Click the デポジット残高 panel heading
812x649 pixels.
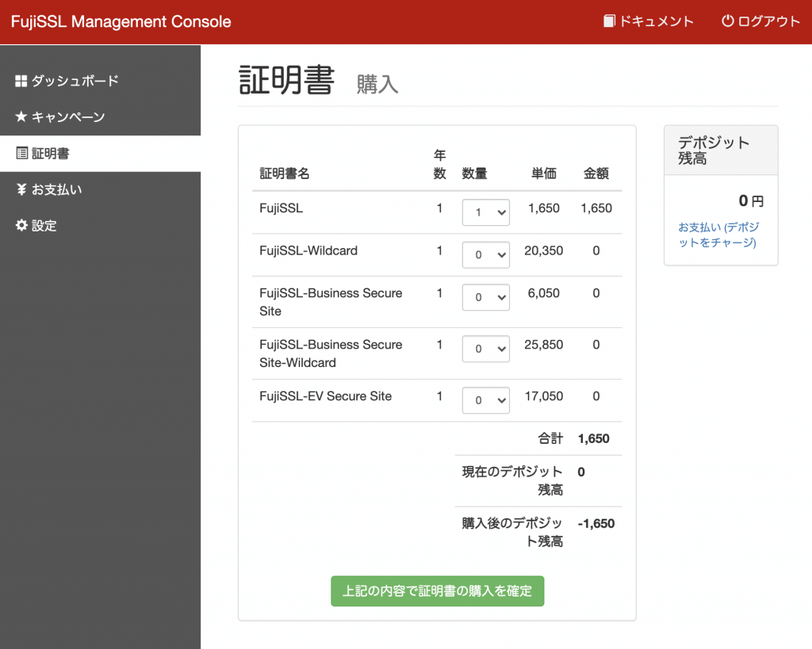click(x=714, y=150)
